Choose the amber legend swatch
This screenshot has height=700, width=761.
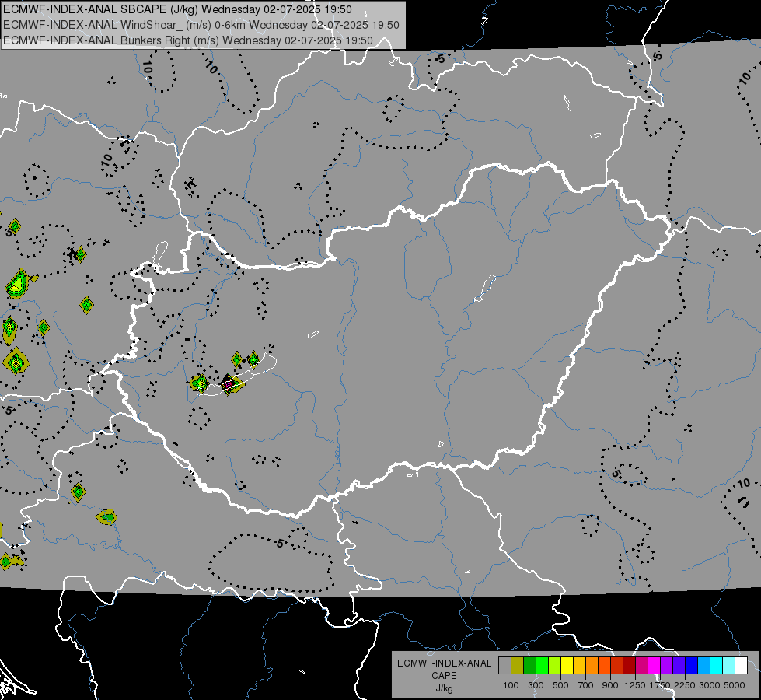(x=579, y=665)
